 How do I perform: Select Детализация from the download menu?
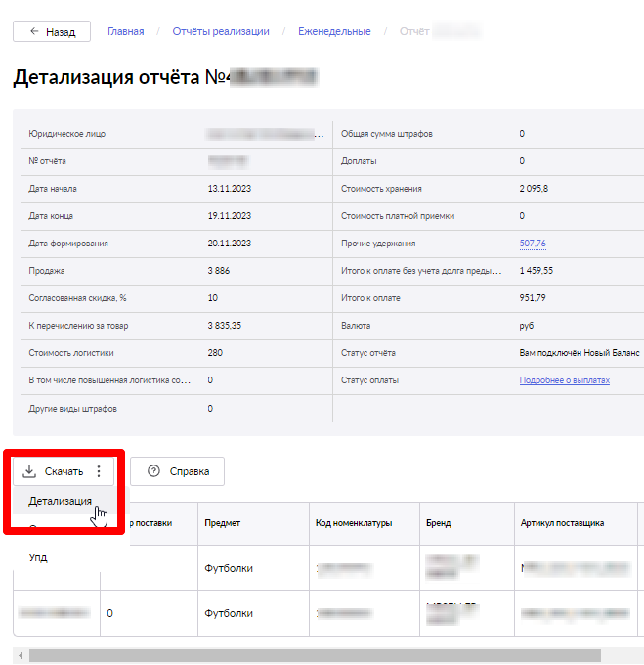61,501
